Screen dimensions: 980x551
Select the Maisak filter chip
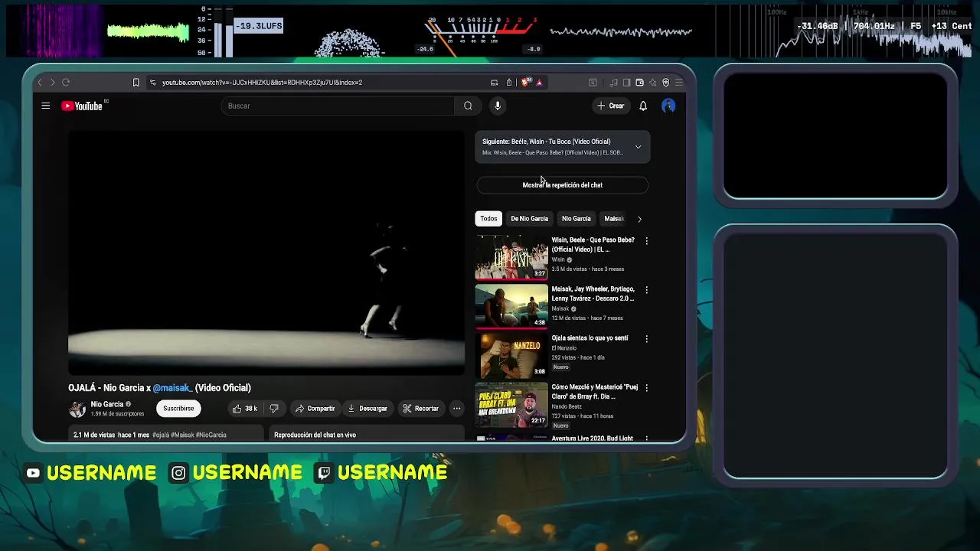[x=614, y=219]
